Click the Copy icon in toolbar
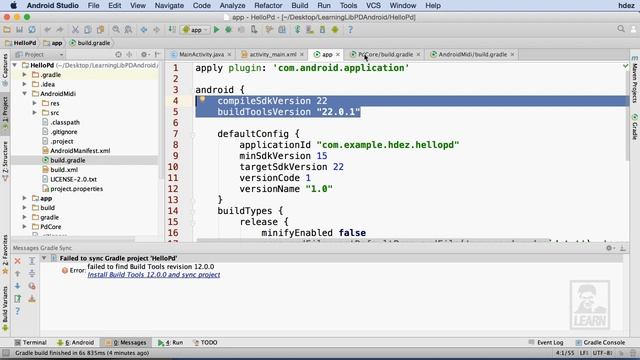 pyautogui.click(x=88, y=29)
